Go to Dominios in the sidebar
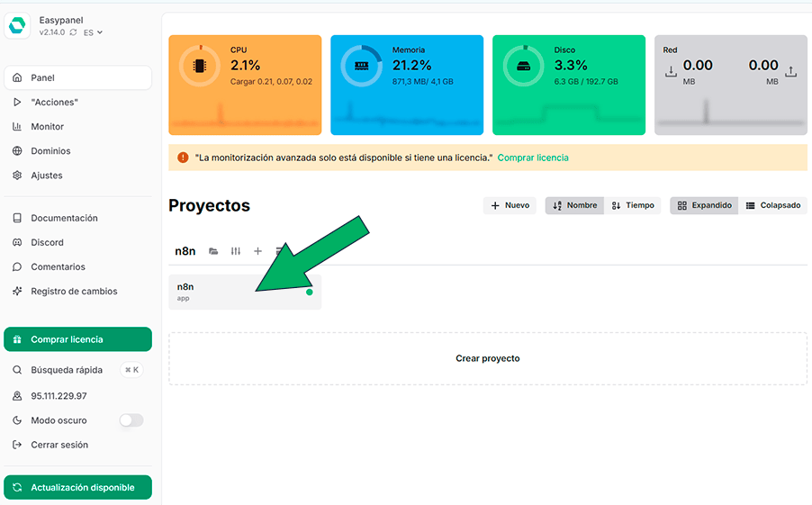812x505 pixels. click(x=50, y=151)
